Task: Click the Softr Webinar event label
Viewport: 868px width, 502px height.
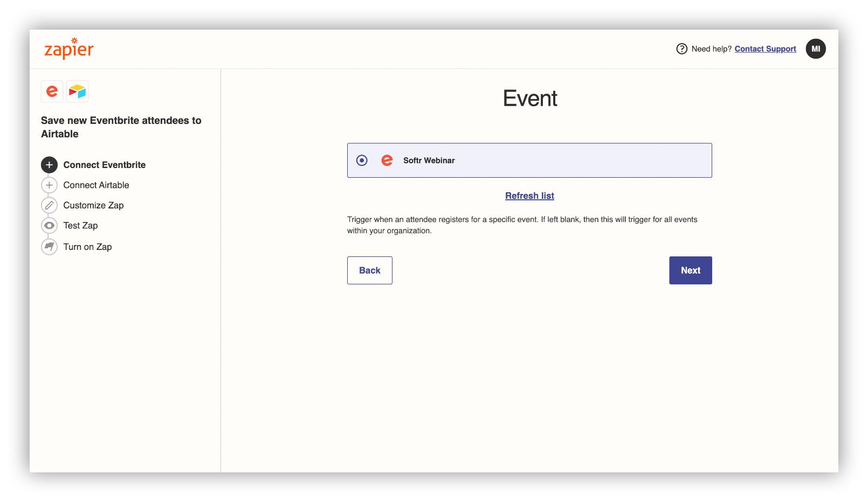Action: pos(429,161)
